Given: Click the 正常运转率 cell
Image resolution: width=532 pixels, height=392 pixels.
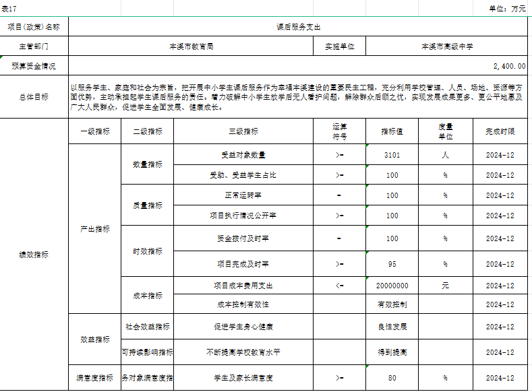Looking at the screenshot, I should tap(243, 195).
